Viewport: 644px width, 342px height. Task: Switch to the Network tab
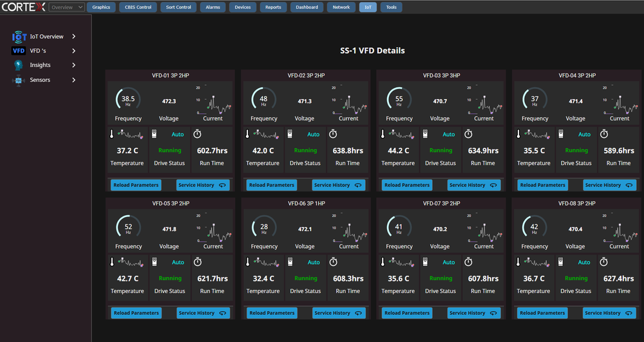point(341,7)
